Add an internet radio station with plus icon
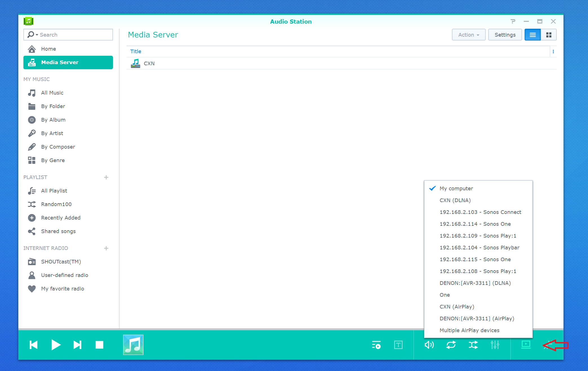The height and width of the screenshot is (371, 588). pyautogui.click(x=106, y=248)
